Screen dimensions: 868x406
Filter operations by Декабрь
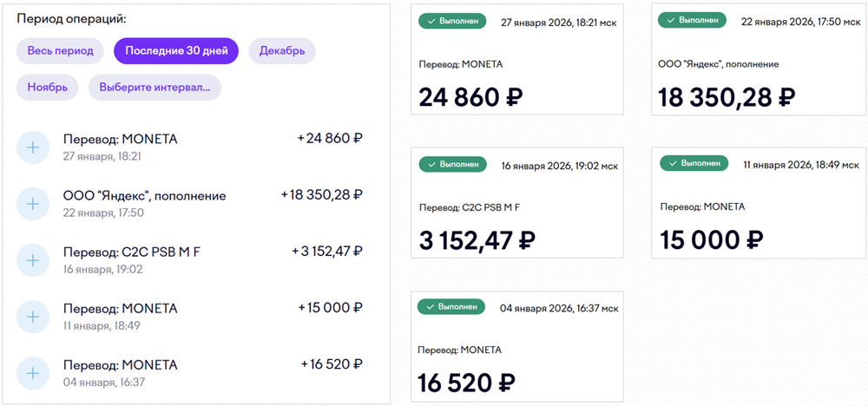tap(282, 50)
